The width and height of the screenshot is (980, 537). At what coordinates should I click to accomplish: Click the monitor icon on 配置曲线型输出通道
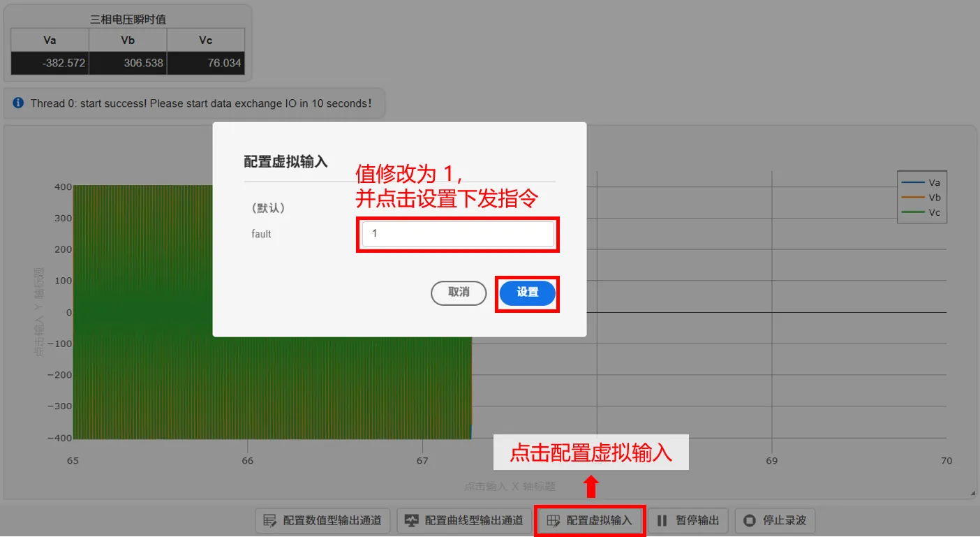[412, 520]
